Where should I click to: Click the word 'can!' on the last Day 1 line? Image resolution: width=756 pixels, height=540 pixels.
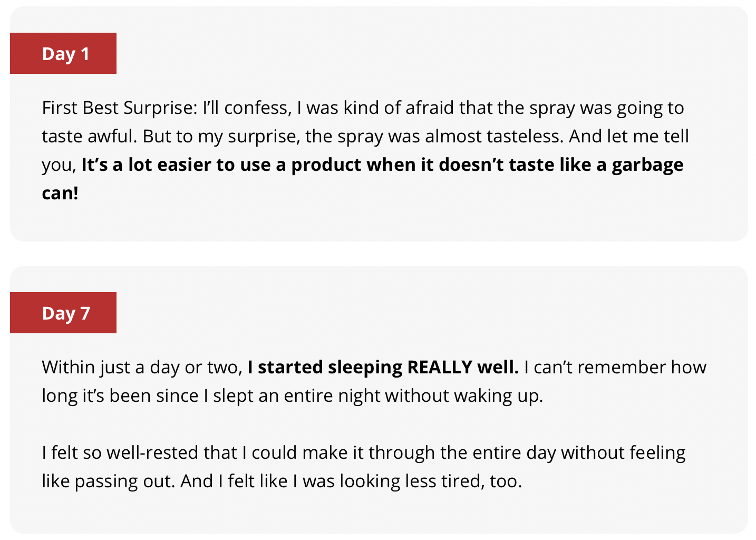tap(60, 193)
